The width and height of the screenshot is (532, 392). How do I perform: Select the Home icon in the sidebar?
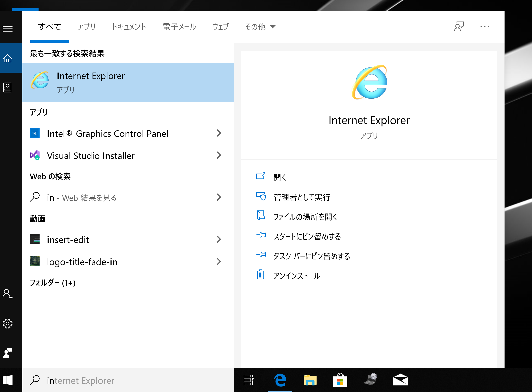point(8,58)
